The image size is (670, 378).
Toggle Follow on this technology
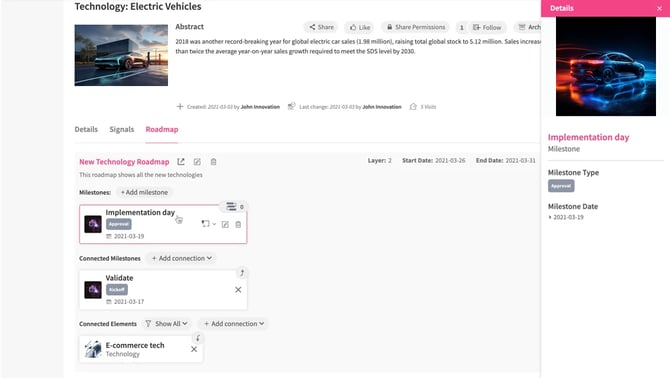(x=487, y=27)
